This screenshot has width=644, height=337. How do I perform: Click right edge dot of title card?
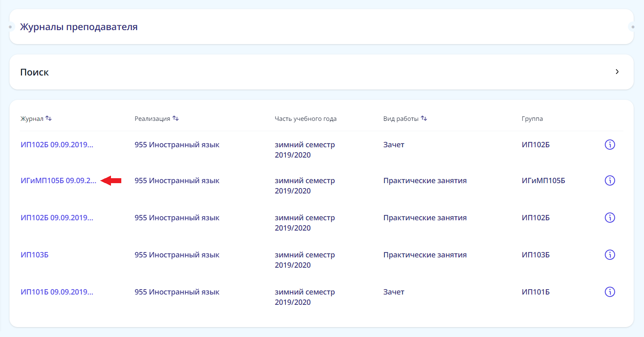(633, 27)
